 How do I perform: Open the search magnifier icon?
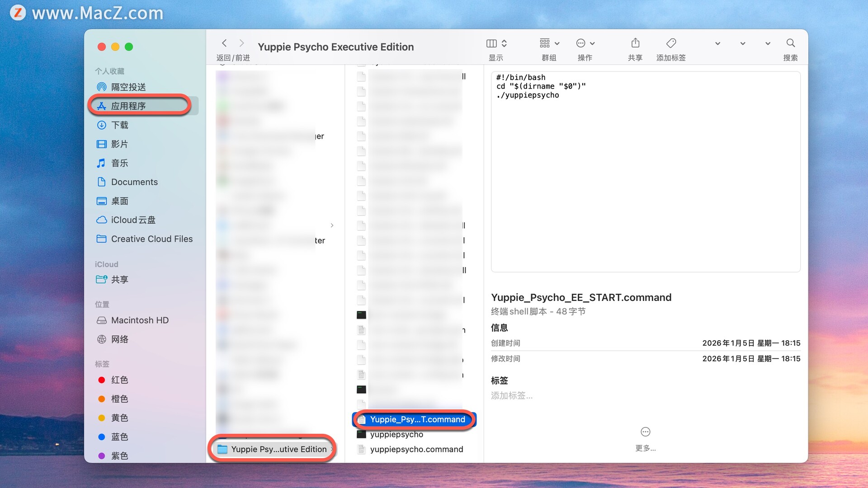tap(790, 43)
